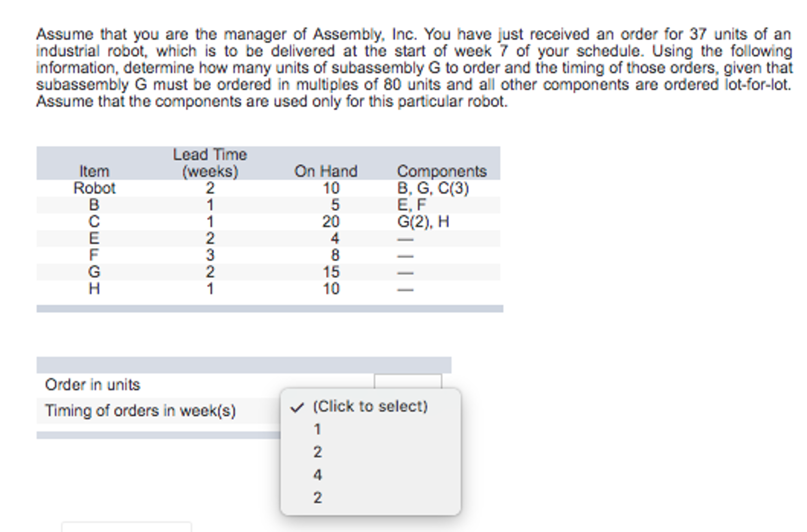Click the "Item" column header
807x532 pixels.
(x=94, y=171)
